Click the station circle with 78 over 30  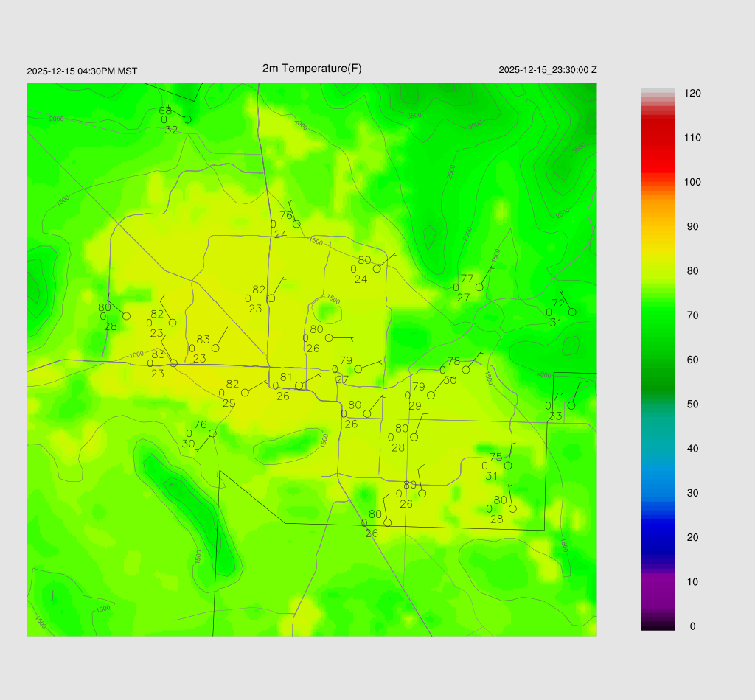pyautogui.click(x=466, y=370)
